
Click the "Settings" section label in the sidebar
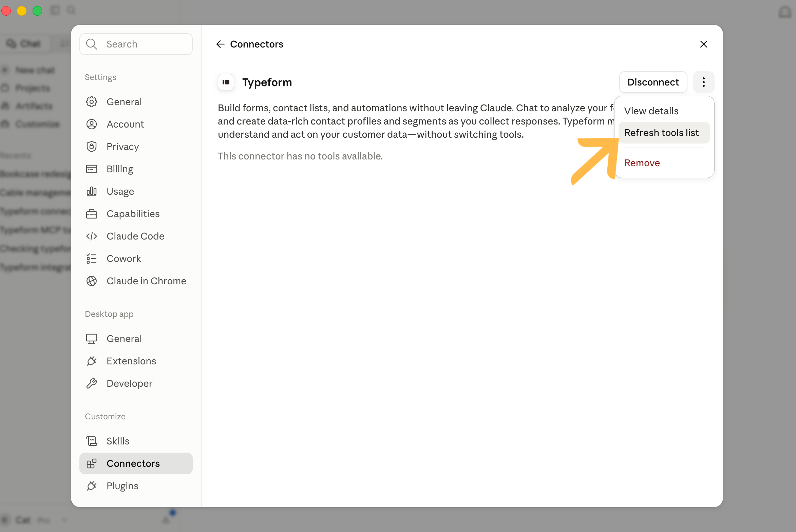(x=100, y=77)
